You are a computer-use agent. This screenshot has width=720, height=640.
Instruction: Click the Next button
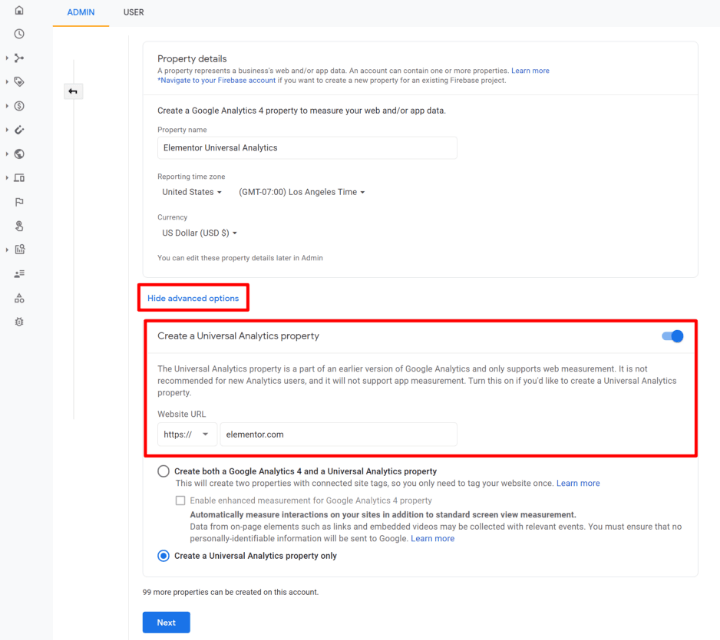pyautogui.click(x=166, y=622)
